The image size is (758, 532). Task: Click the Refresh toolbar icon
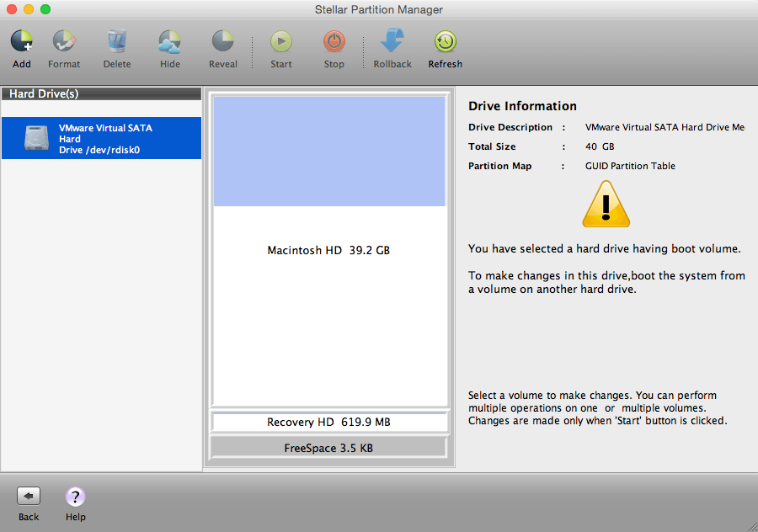pyautogui.click(x=446, y=41)
